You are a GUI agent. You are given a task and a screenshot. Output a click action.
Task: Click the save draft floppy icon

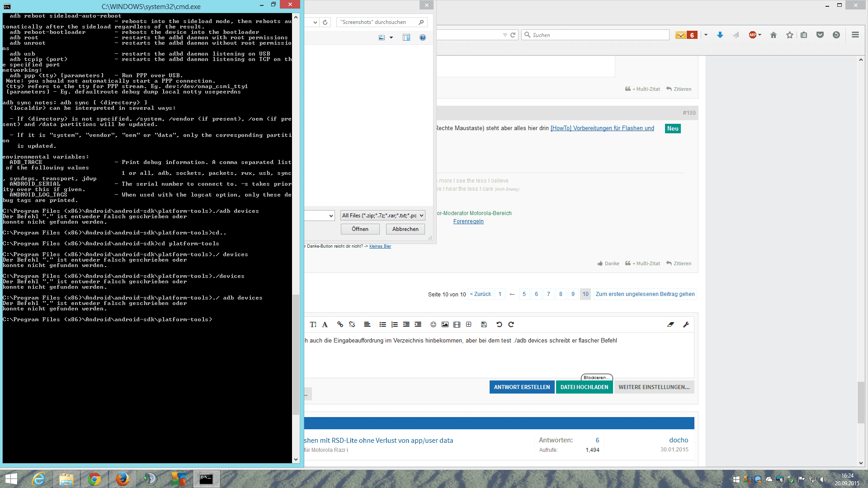pos(484,324)
